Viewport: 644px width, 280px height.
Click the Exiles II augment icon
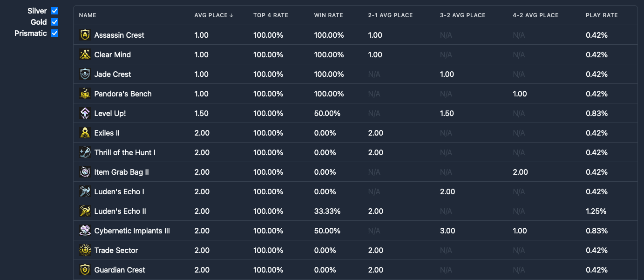coord(85,133)
